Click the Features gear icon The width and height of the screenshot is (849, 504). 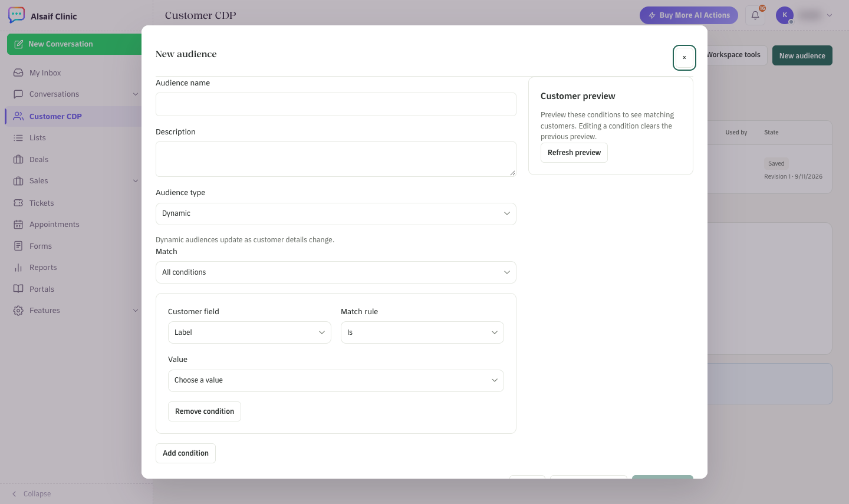[18, 311]
